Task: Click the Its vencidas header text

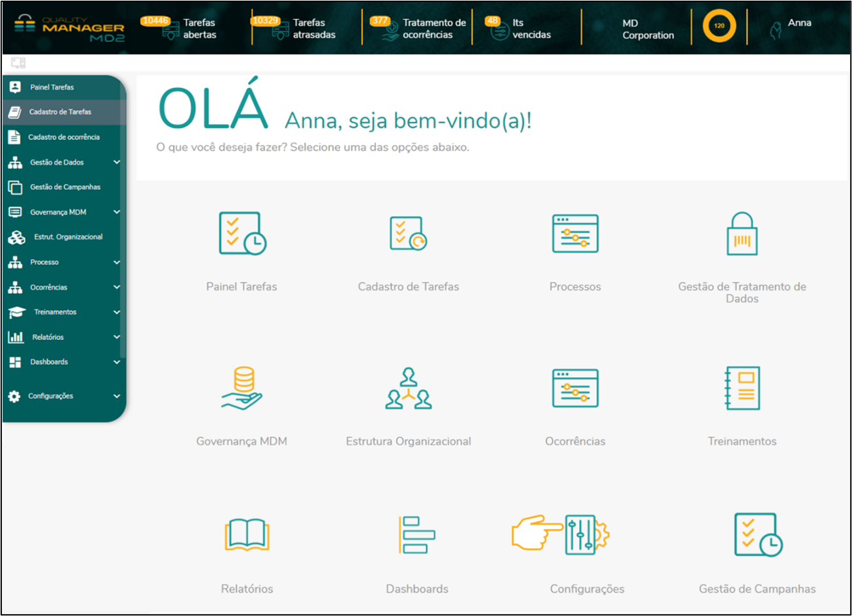Action: pos(531,29)
